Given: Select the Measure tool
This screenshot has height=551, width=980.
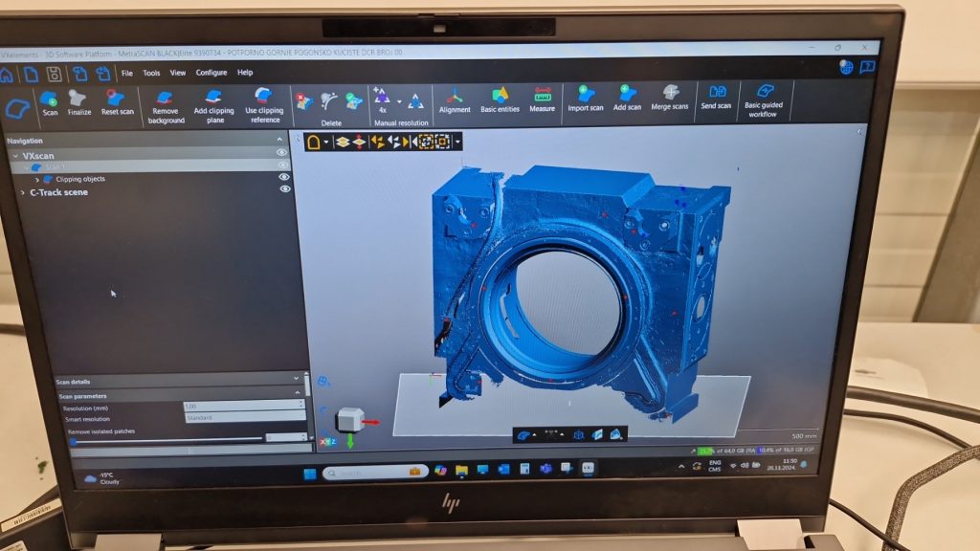Looking at the screenshot, I should click(543, 99).
